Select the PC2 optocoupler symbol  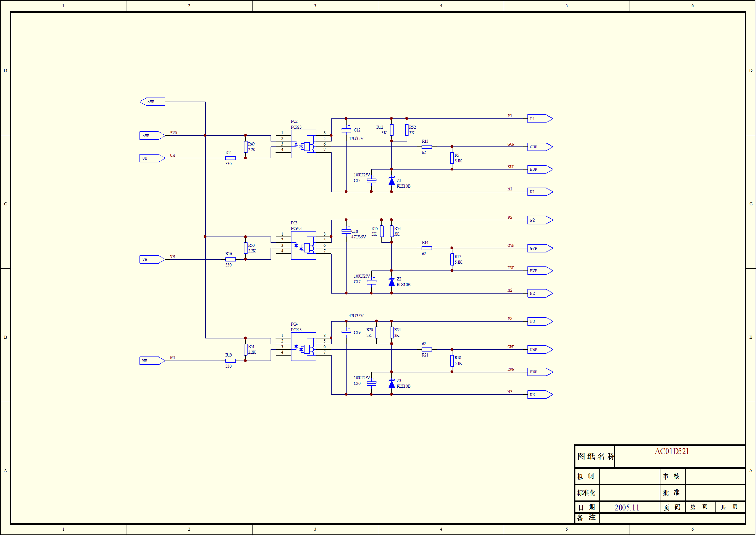click(304, 144)
